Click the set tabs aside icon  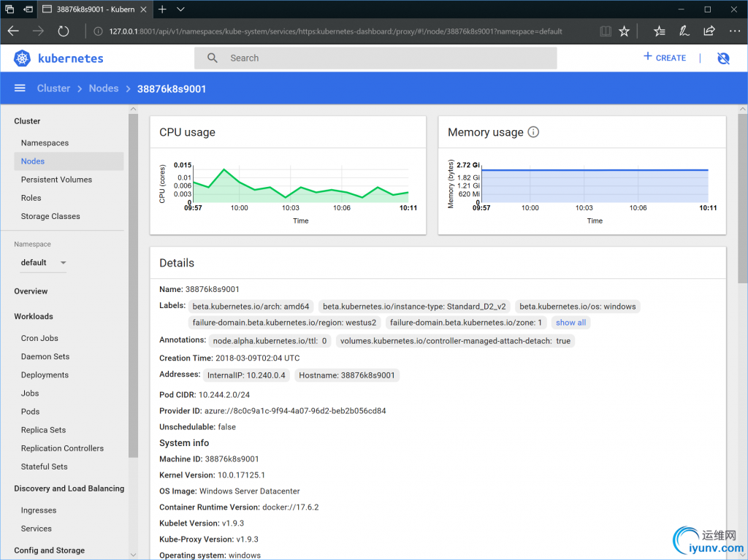28,9
